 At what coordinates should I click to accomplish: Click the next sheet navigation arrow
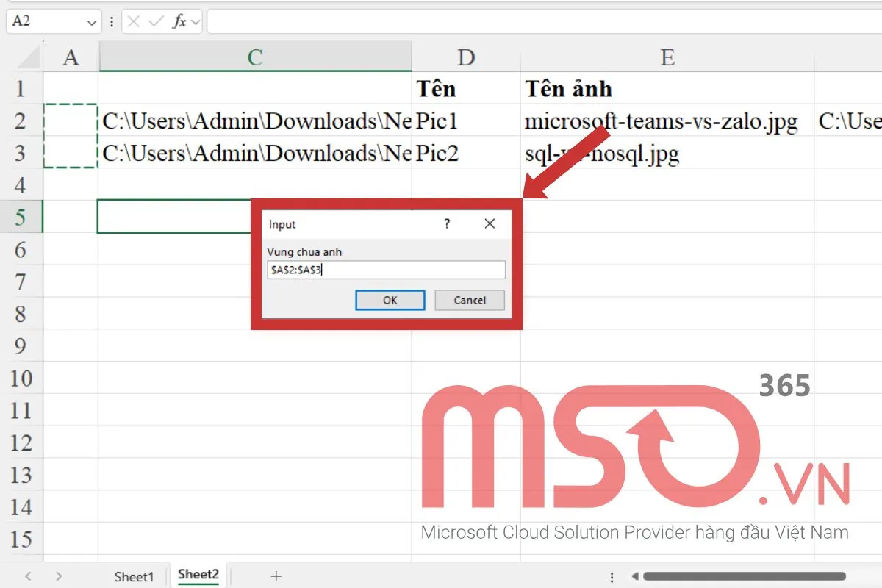point(59,576)
